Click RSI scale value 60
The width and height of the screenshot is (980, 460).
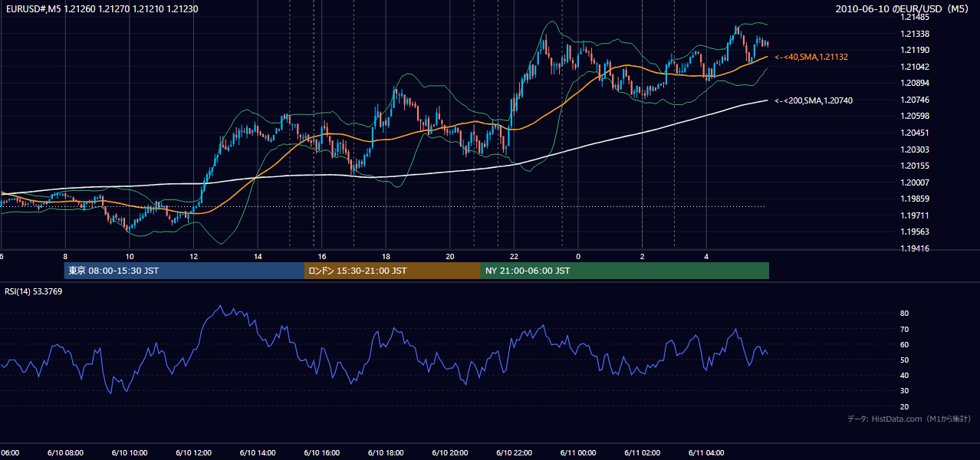click(905, 344)
